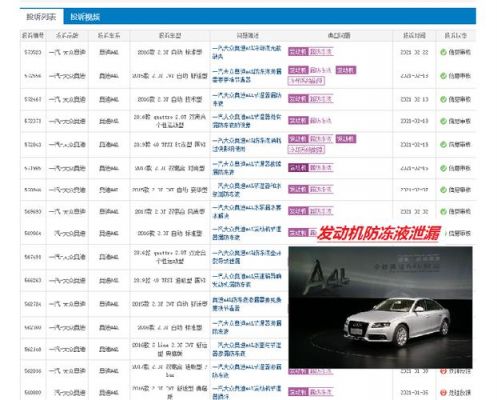
Task: Click green check status icon in row 572467
Action: pos(443,99)
